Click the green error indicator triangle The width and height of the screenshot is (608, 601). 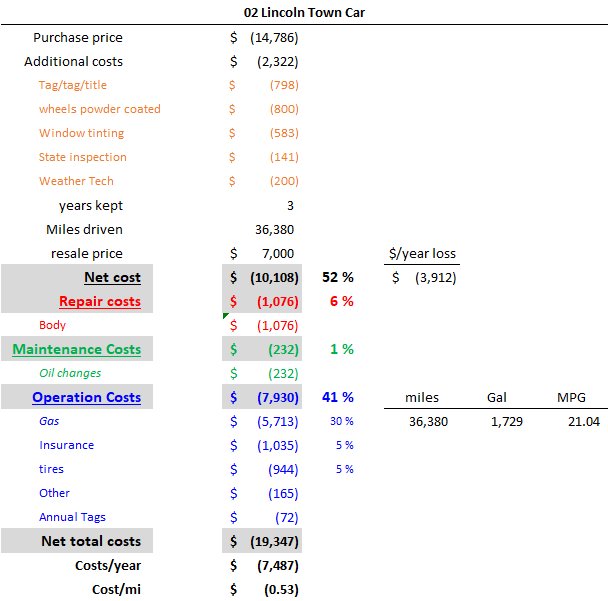coord(225,316)
